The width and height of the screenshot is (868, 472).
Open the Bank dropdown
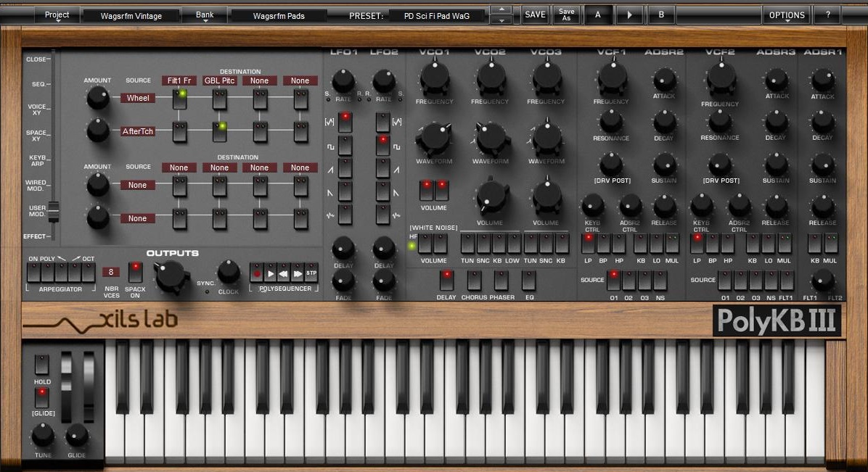[x=204, y=15]
